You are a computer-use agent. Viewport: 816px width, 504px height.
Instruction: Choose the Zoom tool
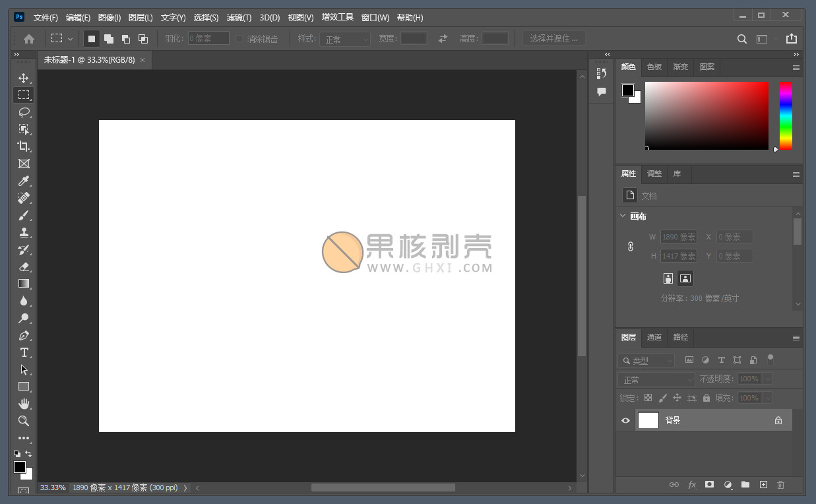(x=24, y=420)
